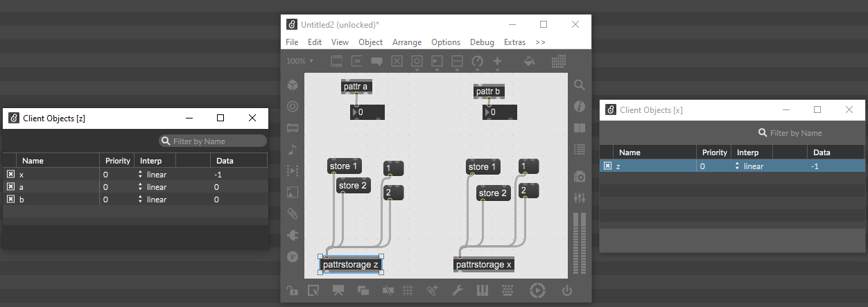Open the Arrange menu
This screenshot has width=868, height=307.
coord(407,42)
